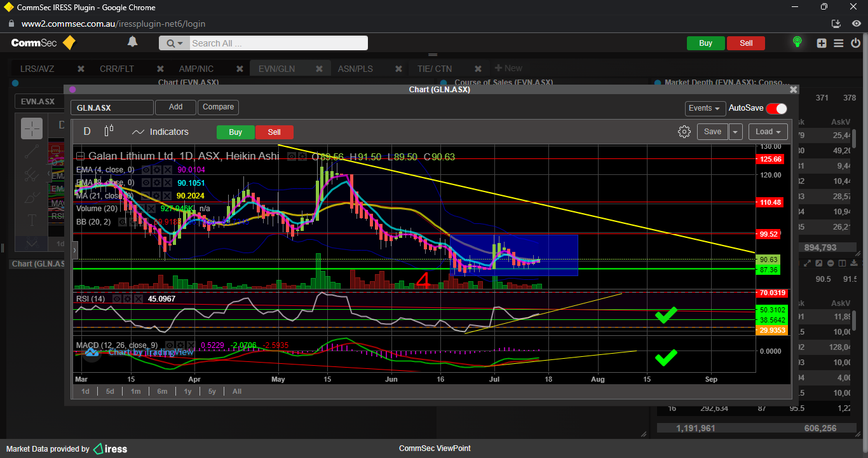This screenshot has height=458, width=868.
Task: Open the candlestick chart style selector
Action: click(x=109, y=131)
